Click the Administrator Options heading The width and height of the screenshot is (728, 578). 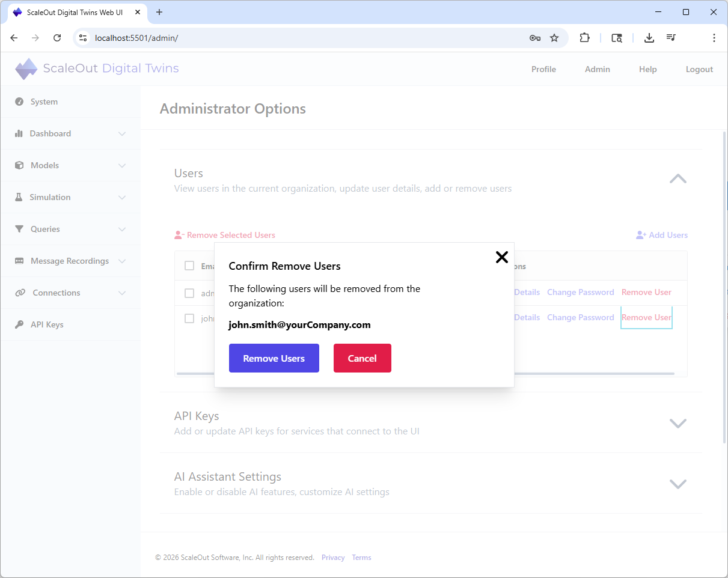[x=233, y=109]
